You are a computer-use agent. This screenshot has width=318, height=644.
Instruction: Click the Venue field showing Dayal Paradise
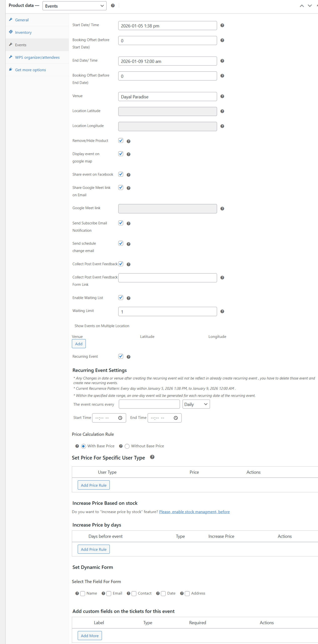[x=167, y=97]
